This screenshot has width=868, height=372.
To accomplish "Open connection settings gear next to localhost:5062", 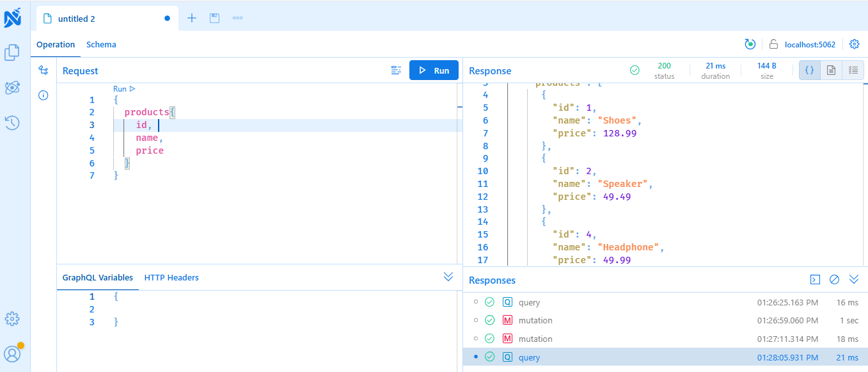I will pos(855,44).
